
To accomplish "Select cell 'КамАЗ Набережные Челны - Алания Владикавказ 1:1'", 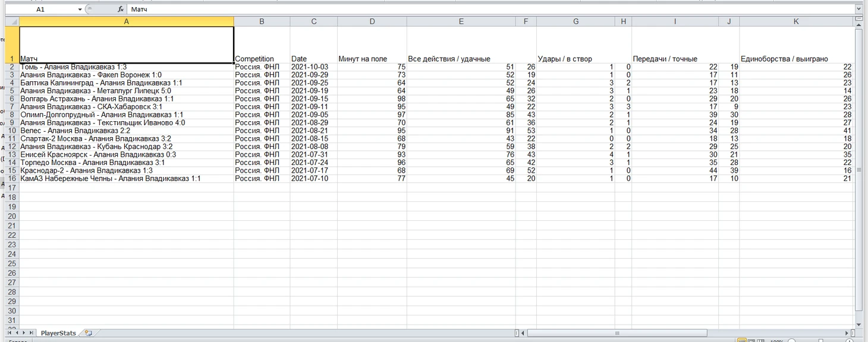I will 126,178.
